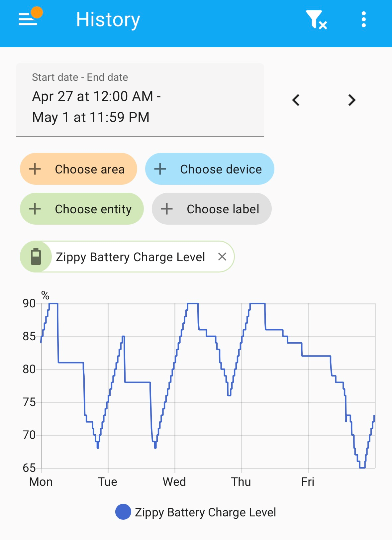Open the three-dot overflow menu

point(364,20)
